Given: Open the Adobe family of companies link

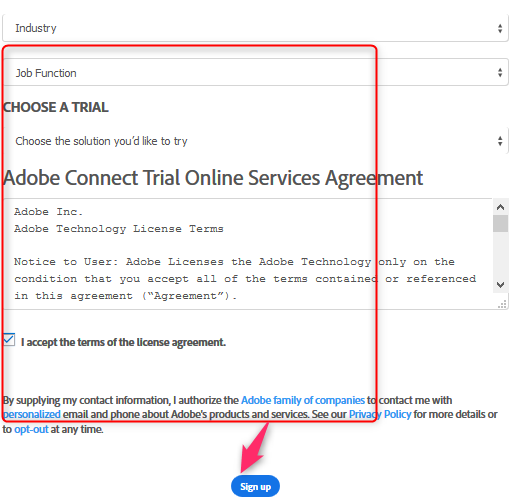Looking at the screenshot, I should coord(303,400).
